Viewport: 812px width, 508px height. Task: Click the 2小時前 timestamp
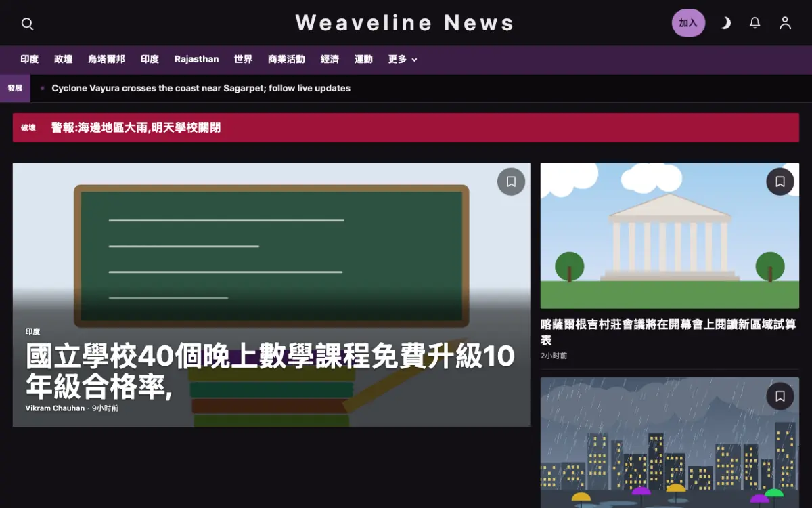(x=554, y=356)
